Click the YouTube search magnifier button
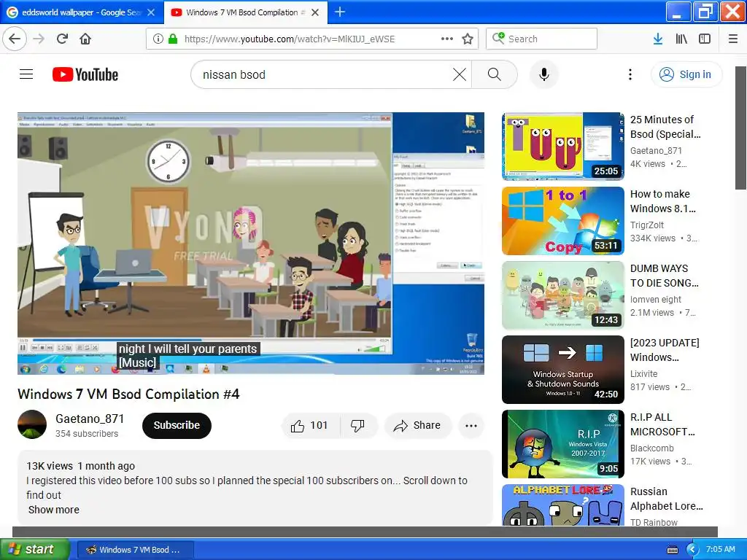This screenshot has width=747, height=560. click(495, 74)
